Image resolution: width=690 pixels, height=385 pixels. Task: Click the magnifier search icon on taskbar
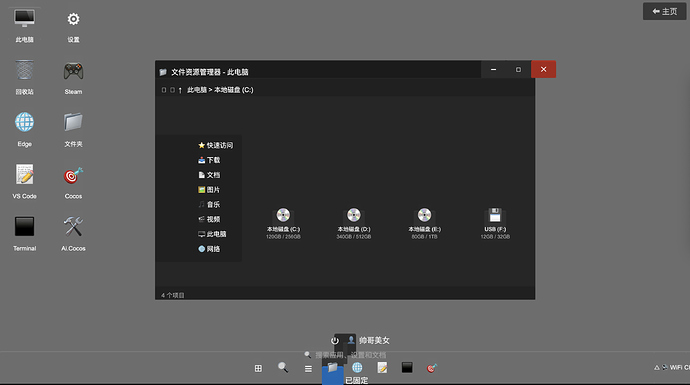(x=283, y=367)
